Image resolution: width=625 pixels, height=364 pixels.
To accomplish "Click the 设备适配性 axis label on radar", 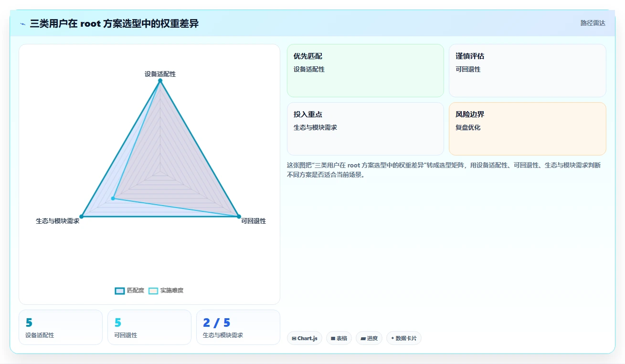I will pyautogui.click(x=160, y=74).
